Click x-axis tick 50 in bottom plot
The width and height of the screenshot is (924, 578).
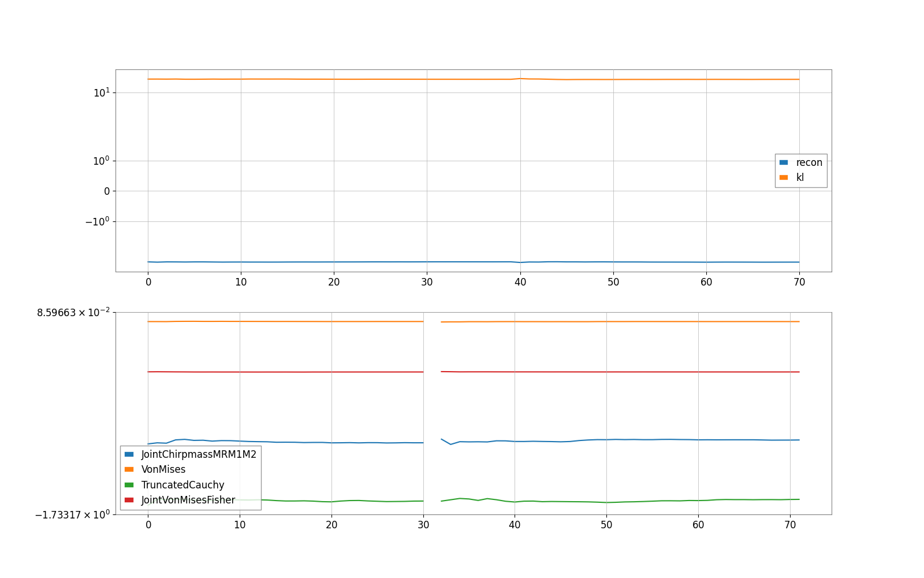click(x=606, y=525)
